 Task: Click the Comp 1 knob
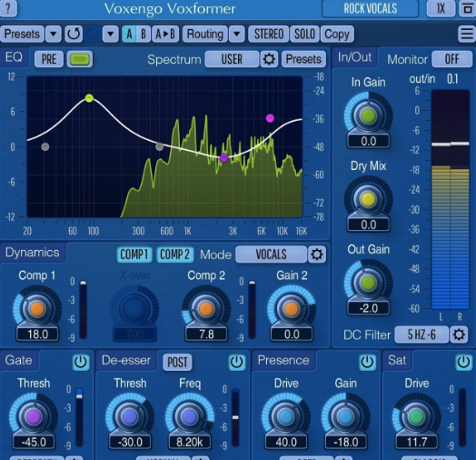[37, 309]
